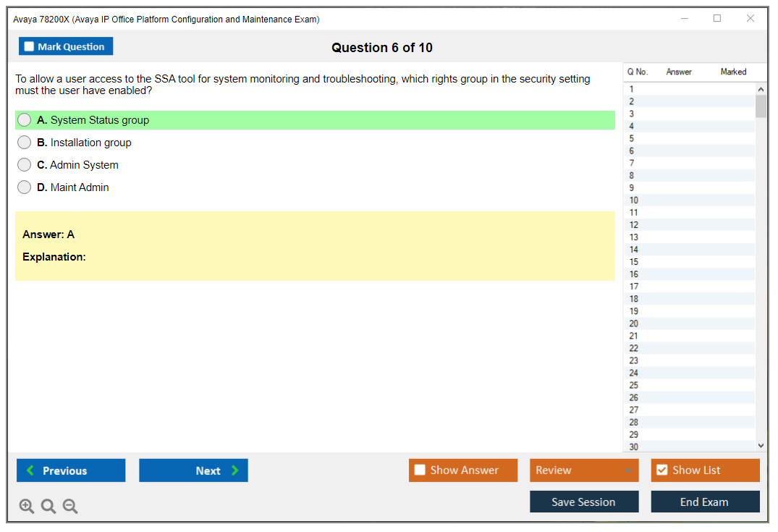The width and height of the screenshot is (778, 532).
Task: Enable the Show Answer checkbox
Action: (x=420, y=470)
